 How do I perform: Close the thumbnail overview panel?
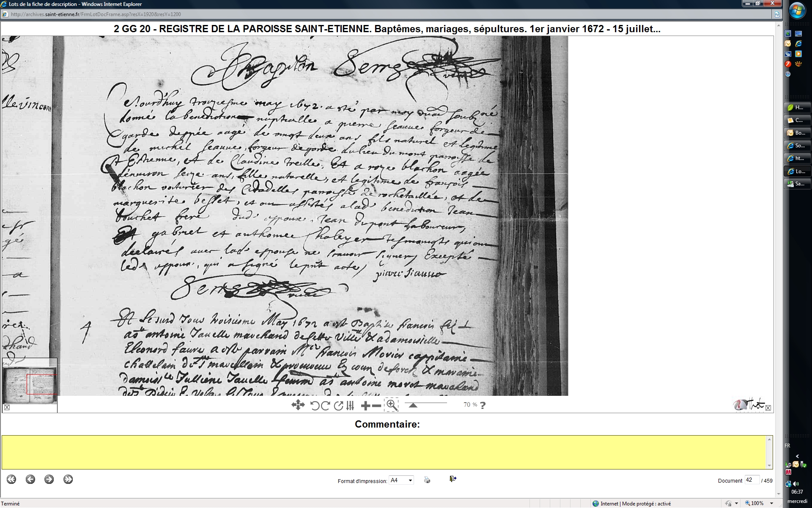pyautogui.click(x=7, y=407)
